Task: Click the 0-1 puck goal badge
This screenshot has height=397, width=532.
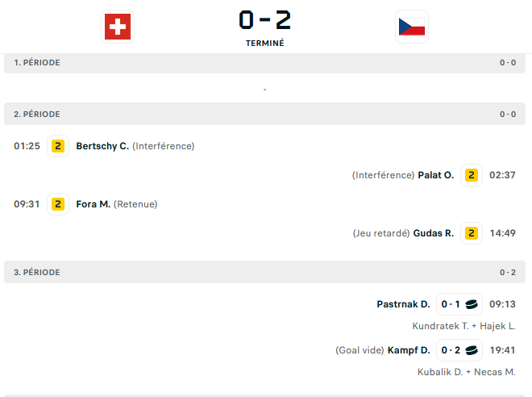Action: coord(459,304)
